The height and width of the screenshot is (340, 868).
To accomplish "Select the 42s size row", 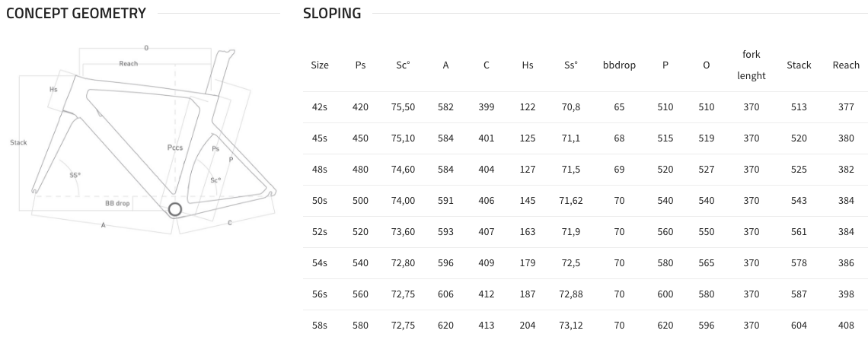I will 586,107.
